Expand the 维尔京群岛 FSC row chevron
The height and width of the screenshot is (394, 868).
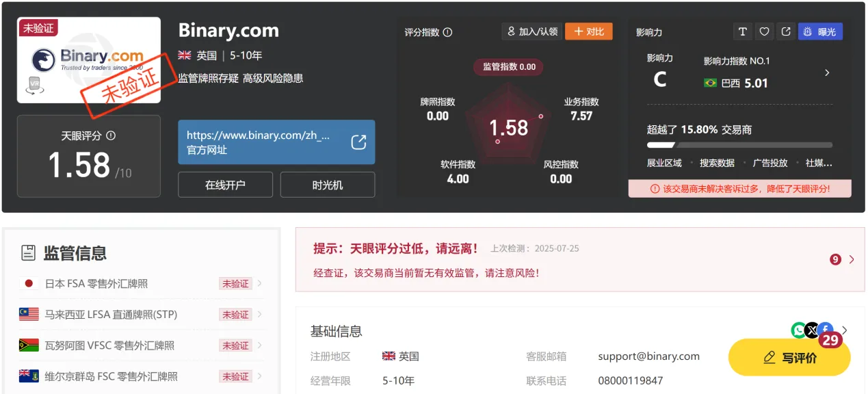tap(259, 376)
